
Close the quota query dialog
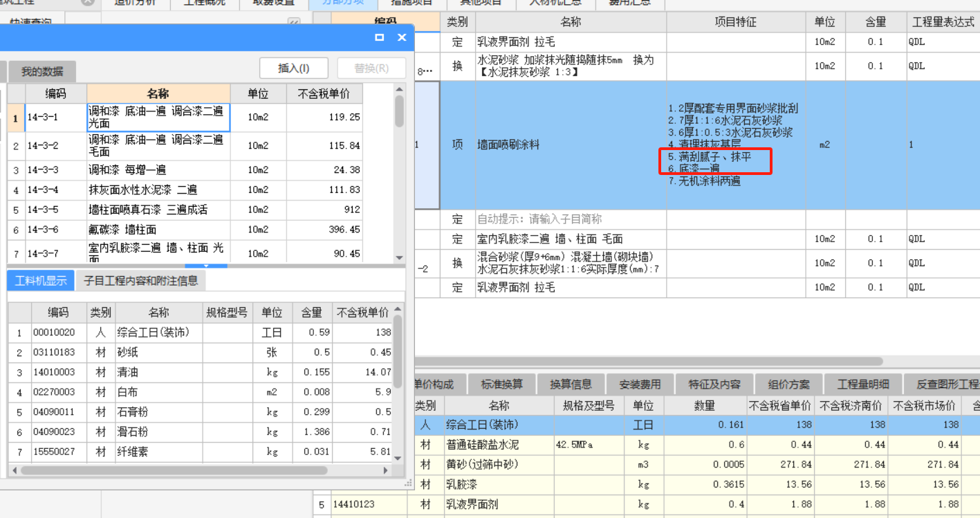pos(401,37)
